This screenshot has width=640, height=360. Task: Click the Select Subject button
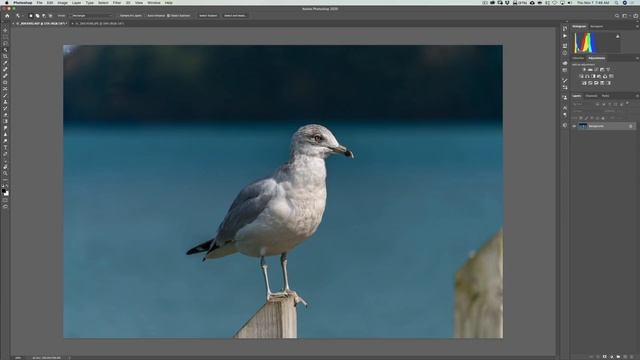pyautogui.click(x=208, y=16)
